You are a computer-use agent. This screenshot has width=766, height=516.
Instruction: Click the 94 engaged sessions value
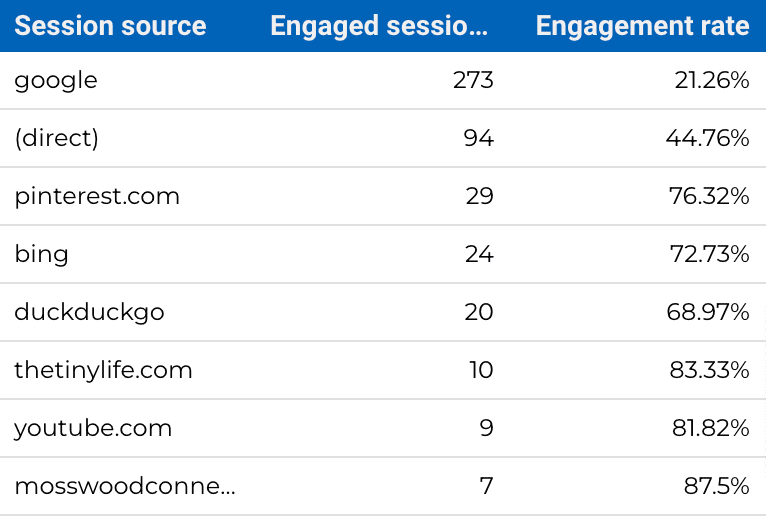click(478, 138)
